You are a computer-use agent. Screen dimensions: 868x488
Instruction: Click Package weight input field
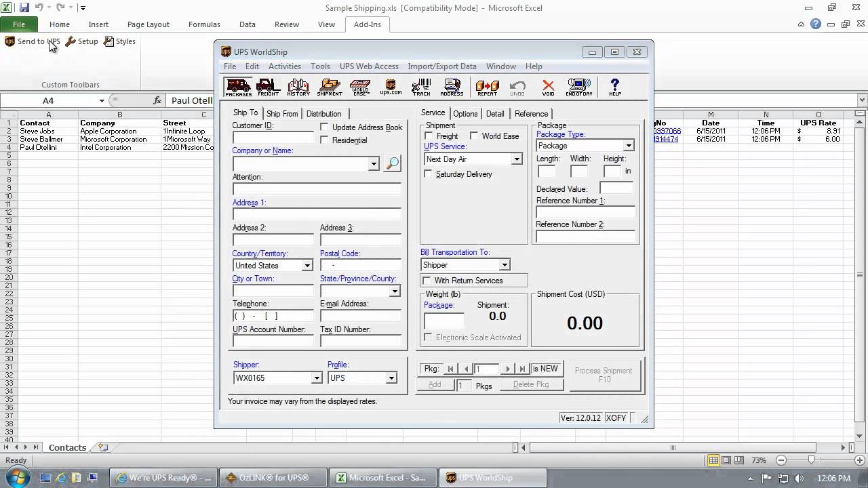(x=444, y=321)
